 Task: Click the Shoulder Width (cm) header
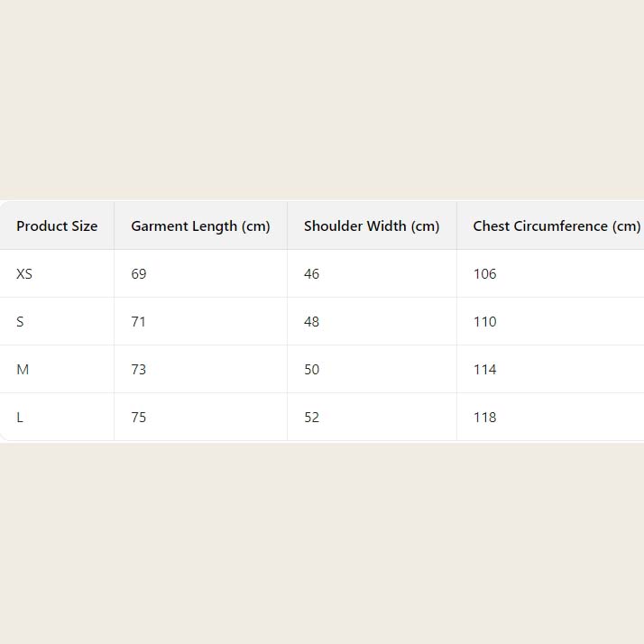pos(372,226)
